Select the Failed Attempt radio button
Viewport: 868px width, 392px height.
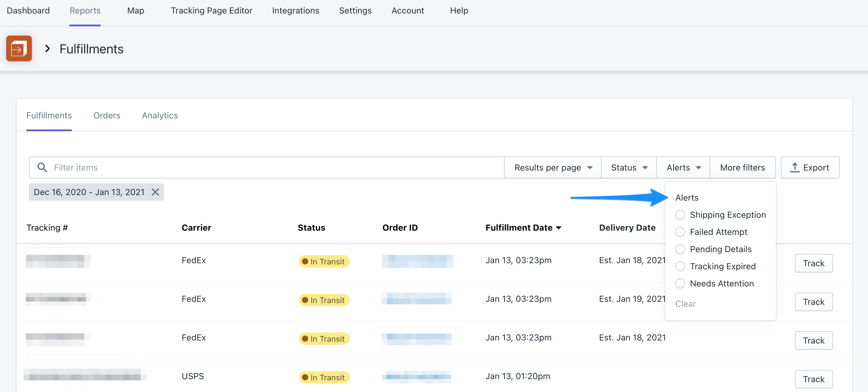click(x=680, y=232)
